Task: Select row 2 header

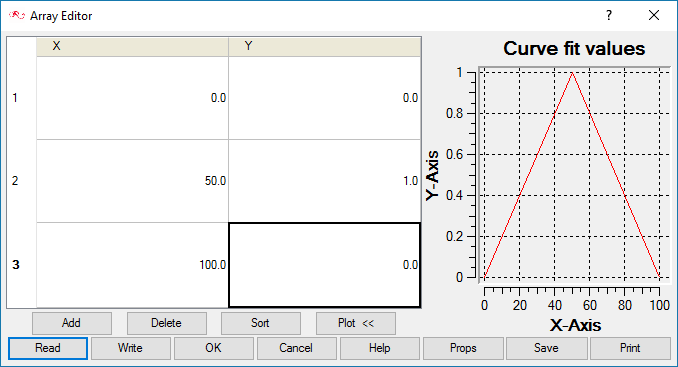Action: [21, 181]
